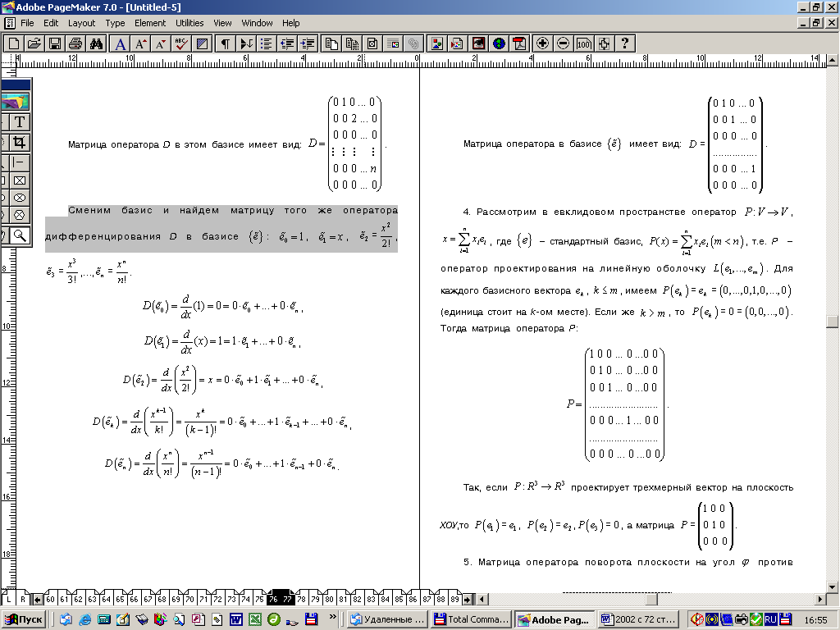Click the Bullets and Numbering icon
This screenshot has width=840, height=630.
[x=267, y=43]
